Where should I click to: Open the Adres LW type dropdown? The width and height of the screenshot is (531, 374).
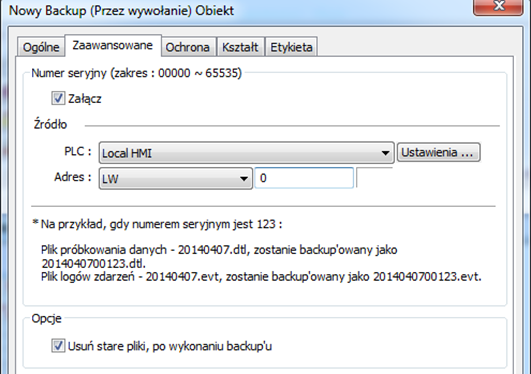point(175,178)
